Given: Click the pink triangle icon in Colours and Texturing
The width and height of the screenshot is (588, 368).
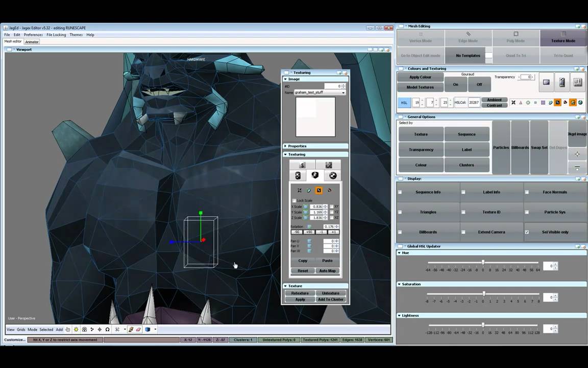Looking at the screenshot, I should click(x=521, y=102).
